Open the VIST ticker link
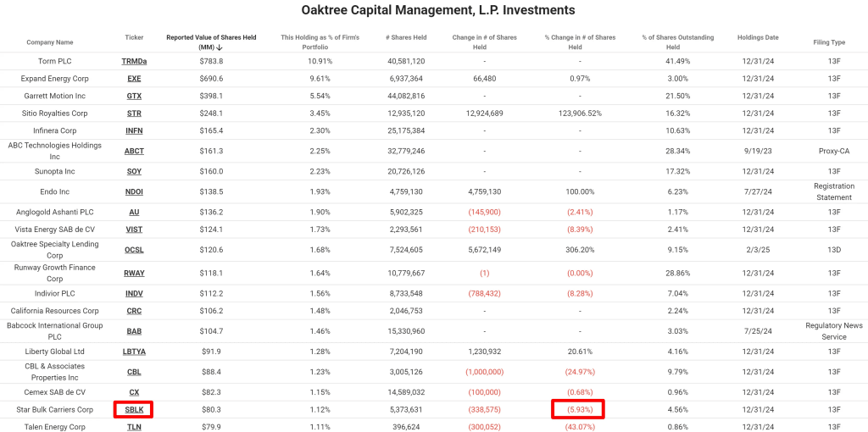Image resolution: width=868 pixels, height=432 pixels. click(x=134, y=230)
